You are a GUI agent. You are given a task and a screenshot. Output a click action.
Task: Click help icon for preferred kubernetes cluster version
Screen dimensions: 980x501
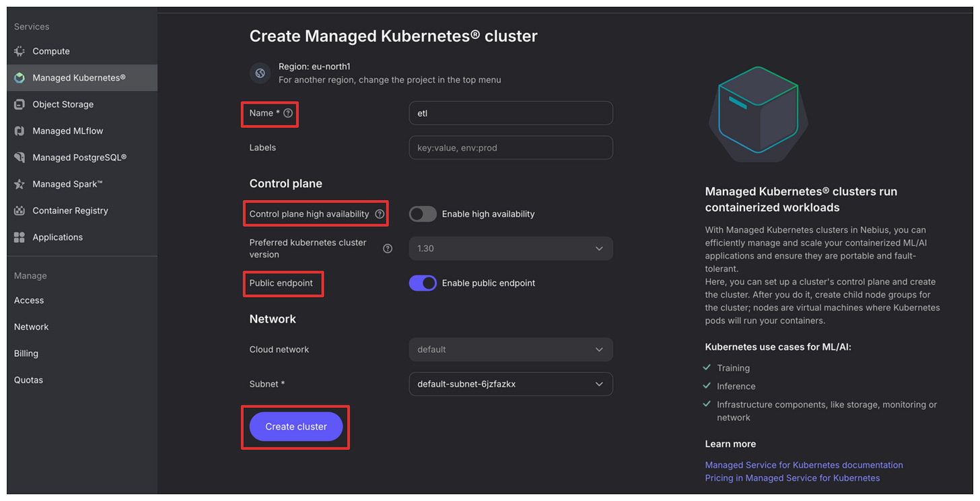(388, 248)
